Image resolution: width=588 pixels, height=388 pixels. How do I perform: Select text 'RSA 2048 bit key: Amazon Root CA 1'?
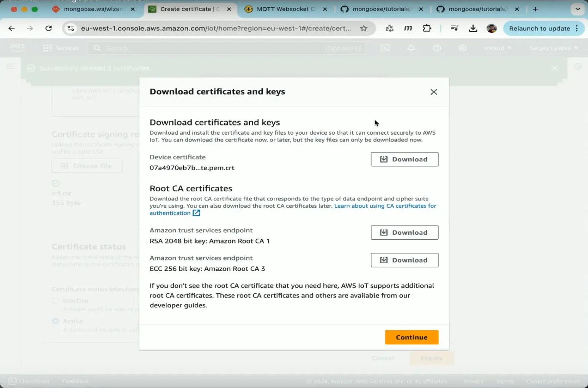(210, 241)
